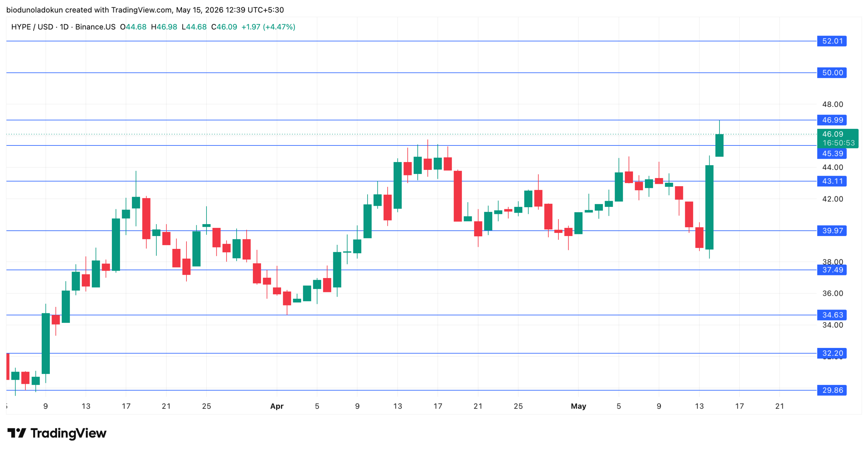
Task: Click the TradingView logo at bottom left
Action: coord(57,433)
